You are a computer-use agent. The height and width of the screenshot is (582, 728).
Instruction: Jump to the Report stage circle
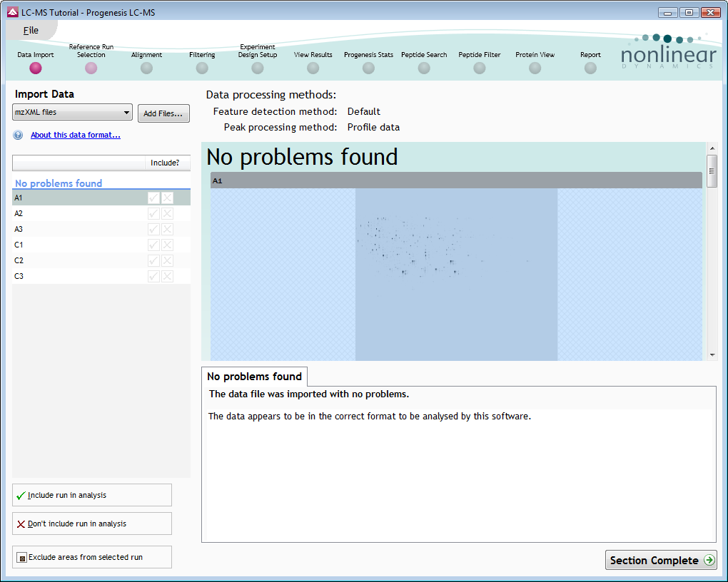[590, 68]
